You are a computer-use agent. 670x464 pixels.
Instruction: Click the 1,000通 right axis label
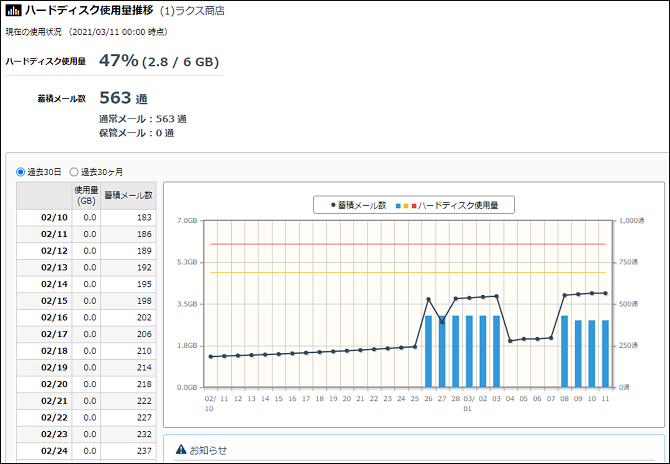pos(631,220)
